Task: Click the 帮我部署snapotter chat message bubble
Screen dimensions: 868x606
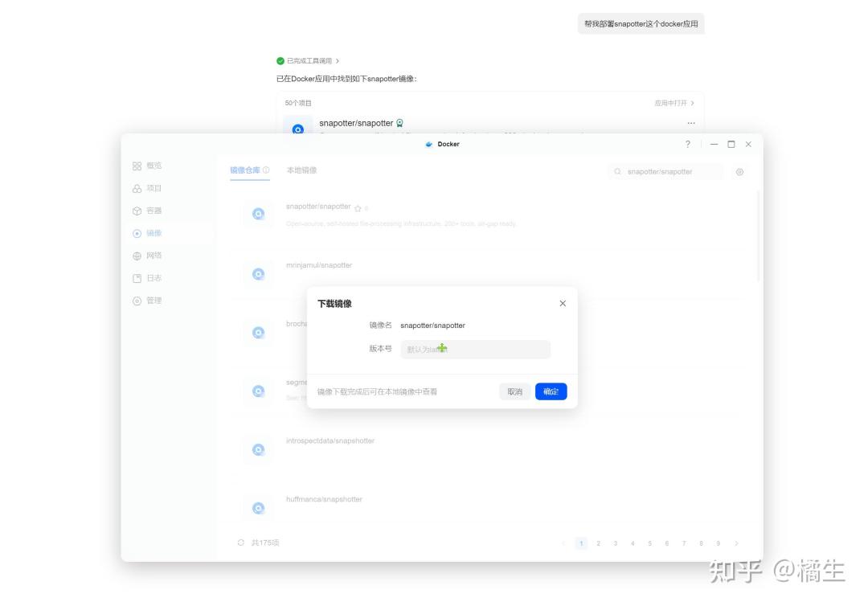Action: 641,24
